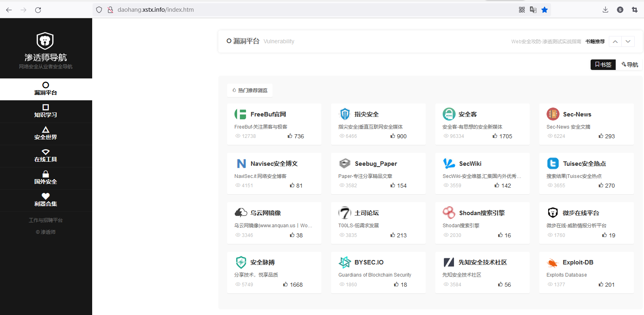This screenshot has width=644, height=315.
Task: Click the down chevron in header
Action: 628,42
